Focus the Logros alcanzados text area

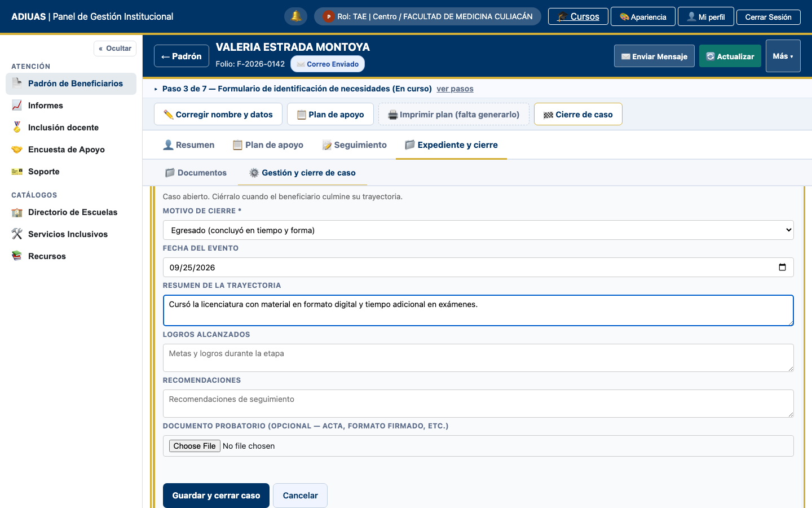(x=478, y=358)
